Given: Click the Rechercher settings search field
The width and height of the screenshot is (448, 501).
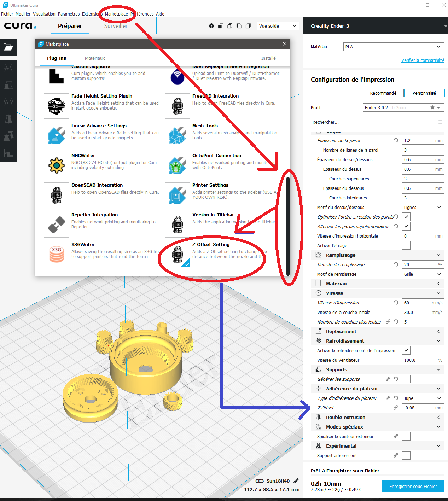Looking at the screenshot, I should [372, 122].
